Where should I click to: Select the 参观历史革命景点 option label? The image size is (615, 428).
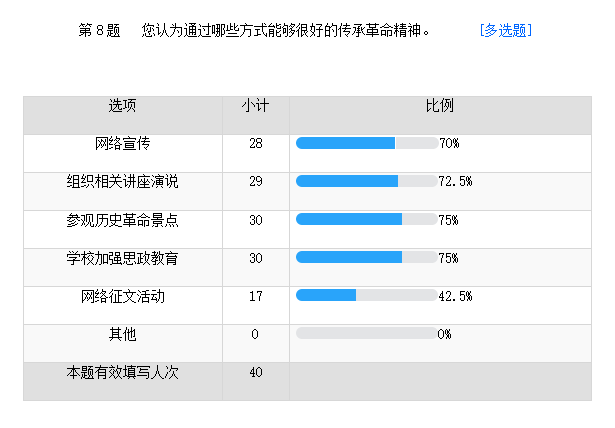tap(123, 219)
